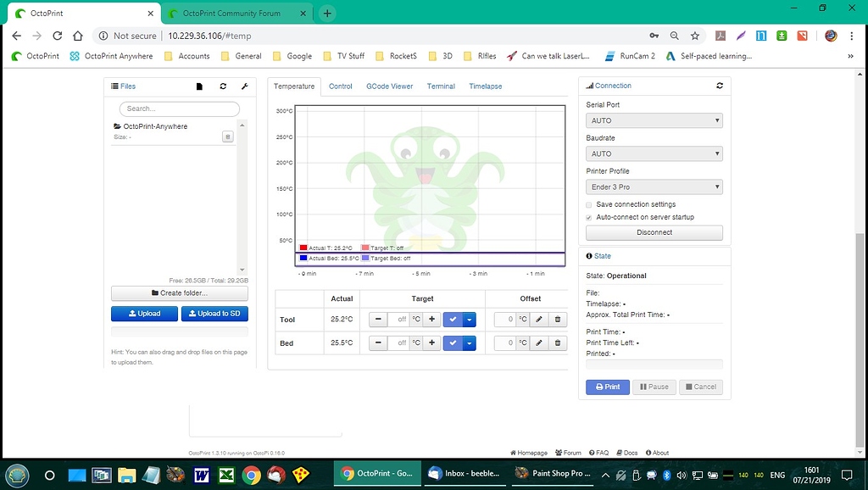Switch to the GCode Viewer tab
This screenshot has height=490, width=868.
pos(390,86)
